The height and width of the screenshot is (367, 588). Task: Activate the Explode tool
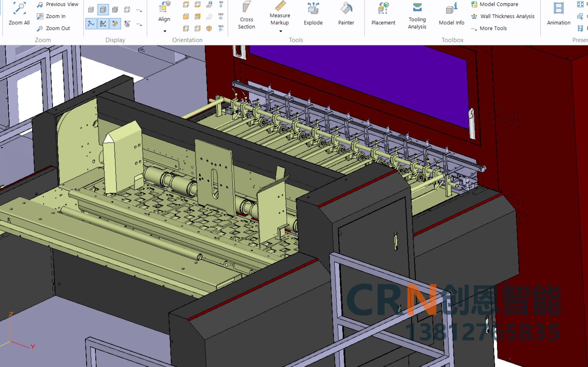(x=313, y=13)
